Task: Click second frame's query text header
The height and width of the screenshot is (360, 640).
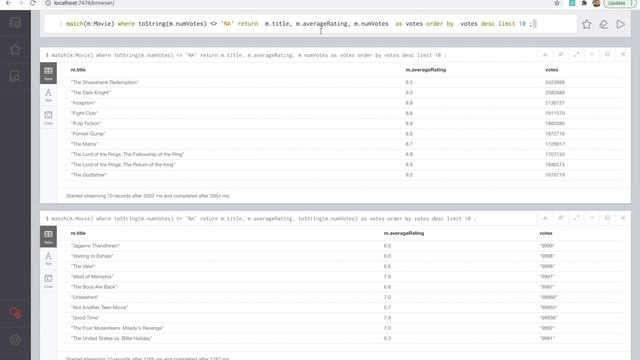Action: (261, 219)
